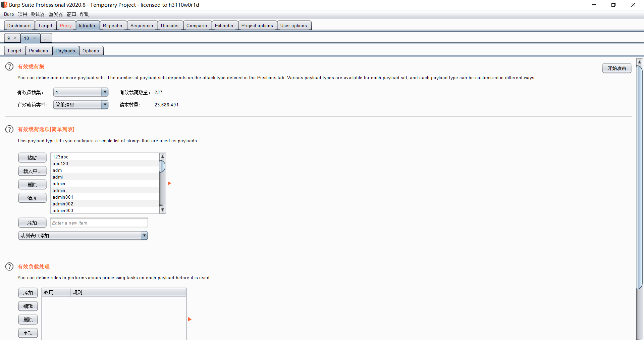Open the Burp menu
644x340 pixels.
[x=9, y=14]
